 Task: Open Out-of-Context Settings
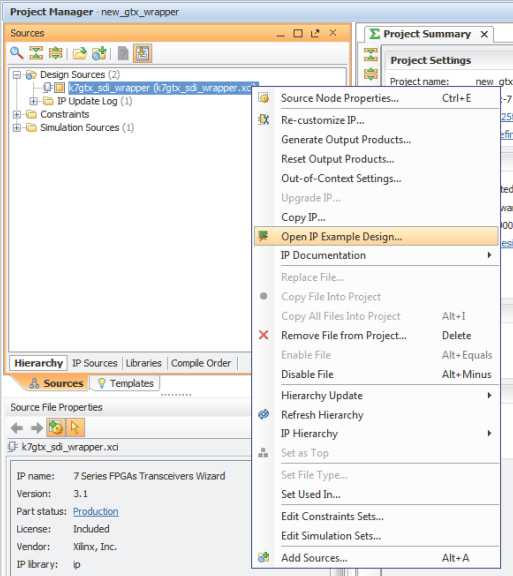[x=376, y=179]
